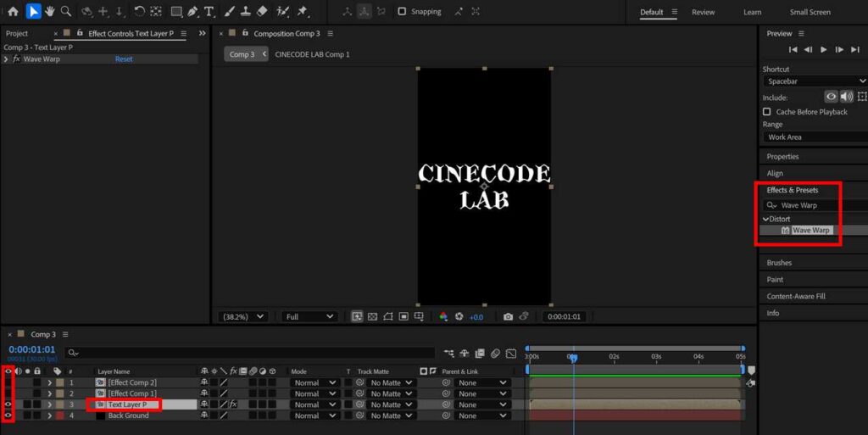Check the Cache Before Playback box
The width and height of the screenshot is (868, 435).
[x=766, y=112]
